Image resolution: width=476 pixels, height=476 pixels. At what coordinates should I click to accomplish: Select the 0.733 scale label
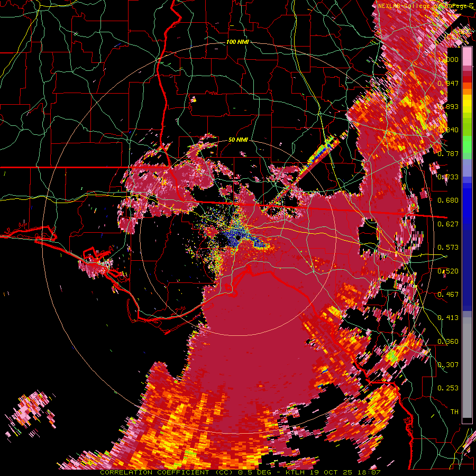tap(448, 177)
